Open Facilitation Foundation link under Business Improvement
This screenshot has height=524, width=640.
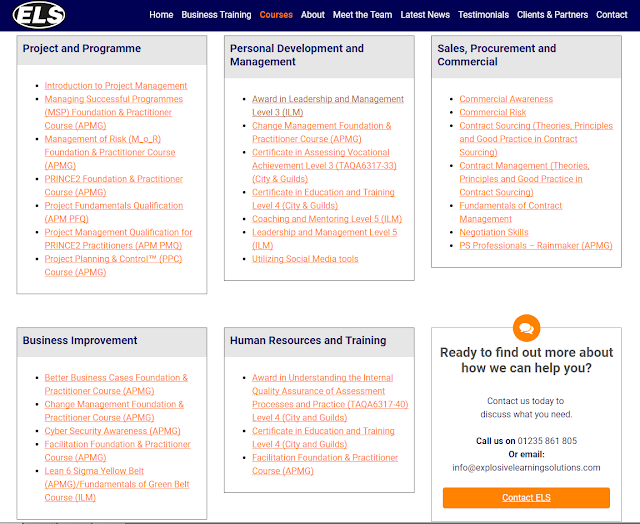click(118, 451)
